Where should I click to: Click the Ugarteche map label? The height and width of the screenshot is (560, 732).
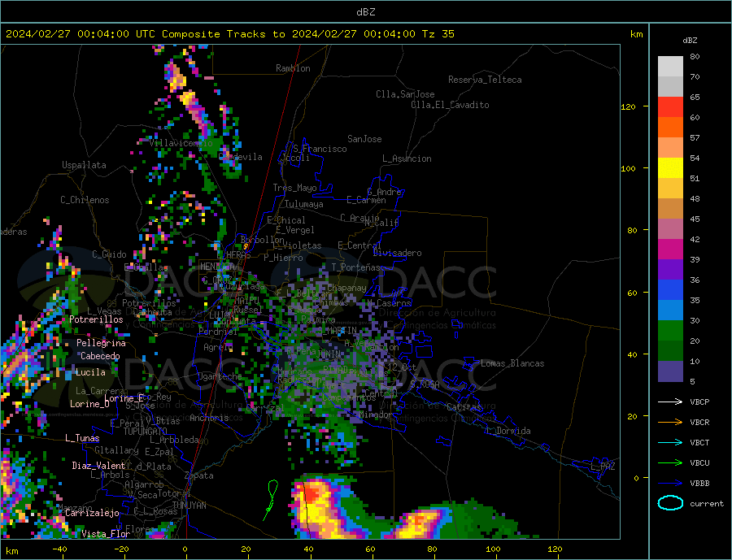pyautogui.click(x=220, y=376)
